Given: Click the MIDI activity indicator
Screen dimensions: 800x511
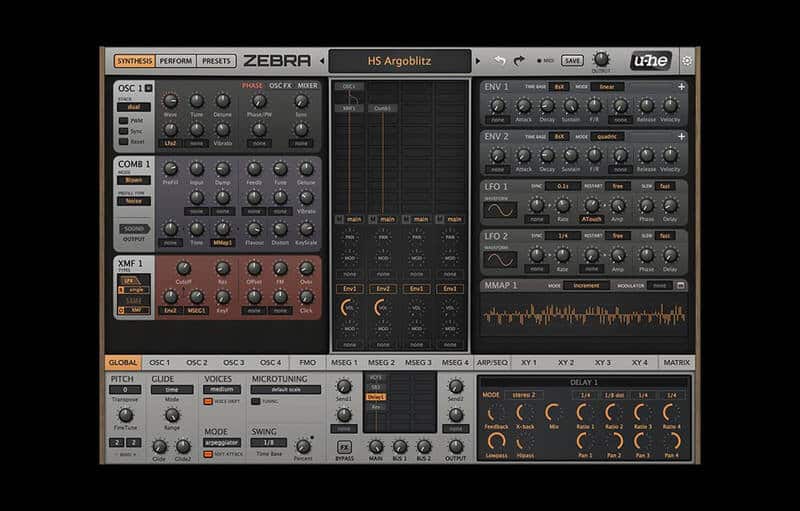Looking at the screenshot, I should [539, 61].
